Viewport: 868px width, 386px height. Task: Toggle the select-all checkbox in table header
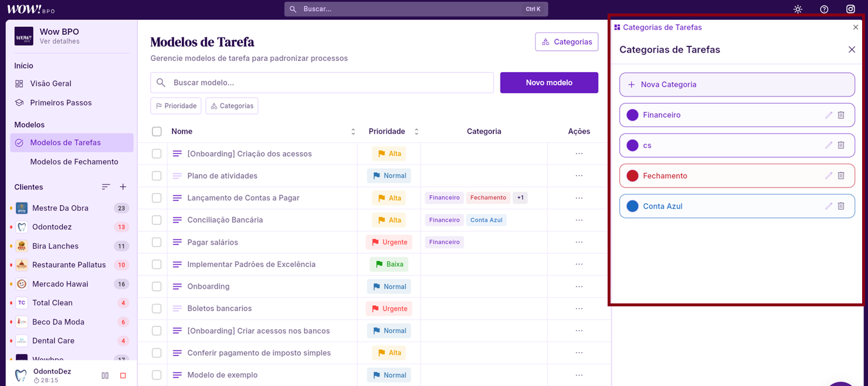click(x=157, y=132)
